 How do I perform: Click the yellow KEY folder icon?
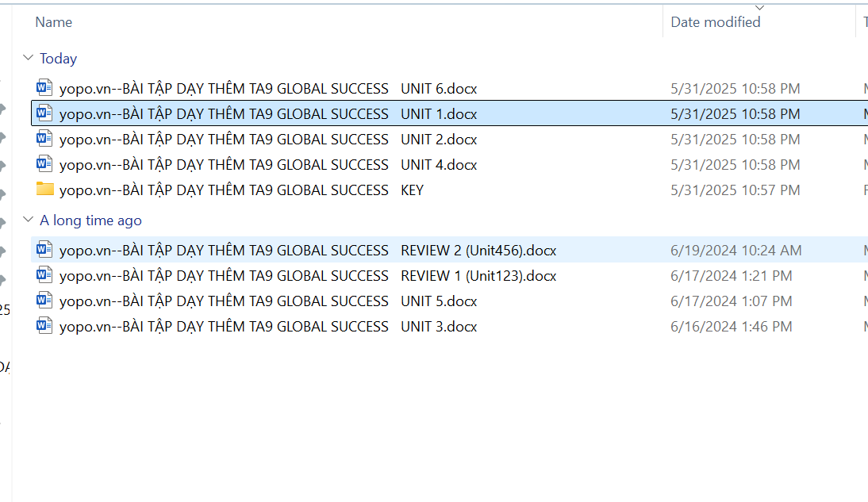(45, 190)
